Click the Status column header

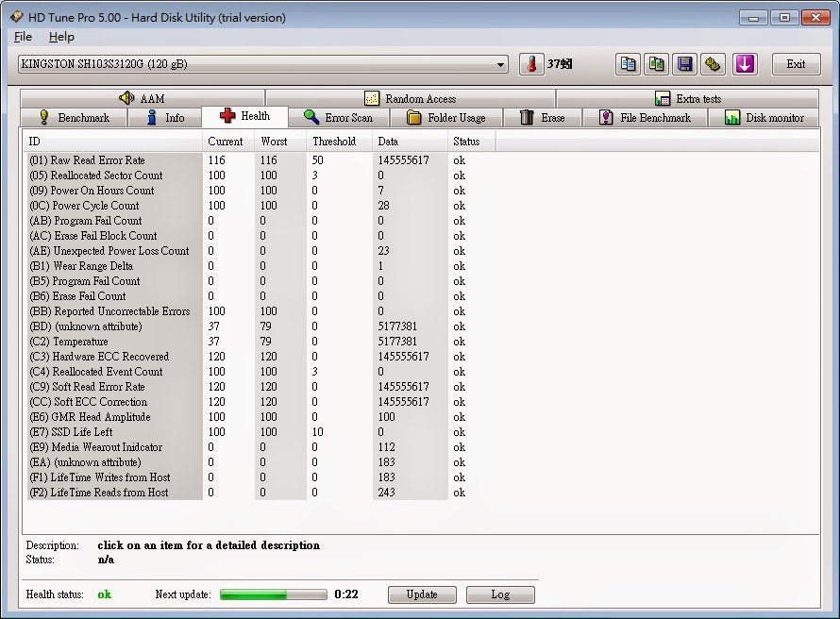[471, 142]
